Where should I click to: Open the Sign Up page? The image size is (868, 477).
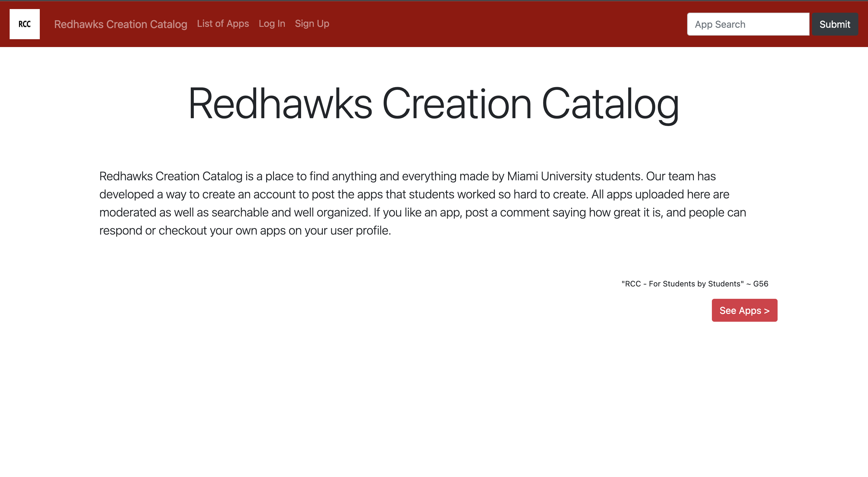pos(312,24)
